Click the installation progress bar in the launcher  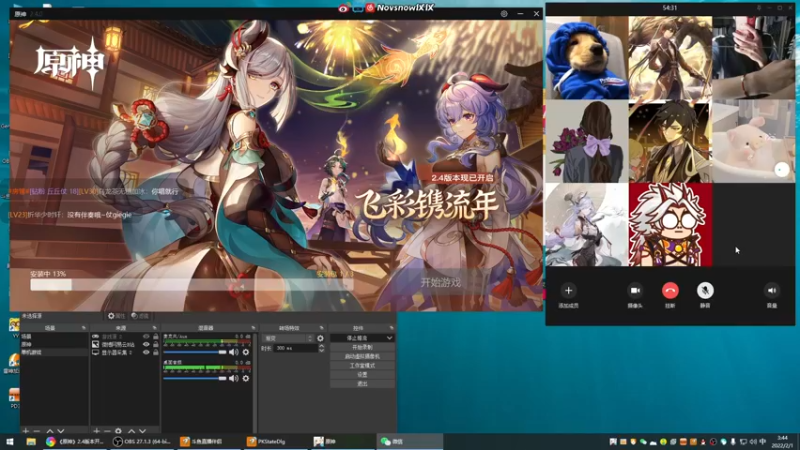[191, 285]
